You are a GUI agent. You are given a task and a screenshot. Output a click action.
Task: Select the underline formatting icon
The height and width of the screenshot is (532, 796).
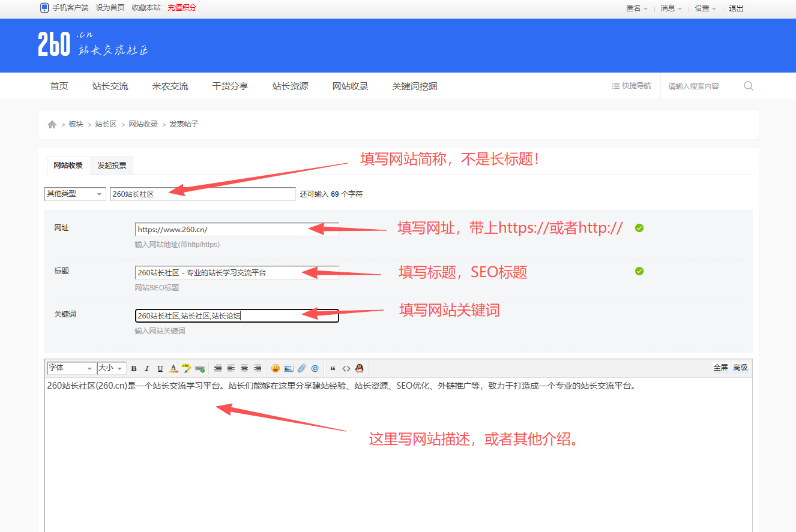pyautogui.click(x=160, y=368)
